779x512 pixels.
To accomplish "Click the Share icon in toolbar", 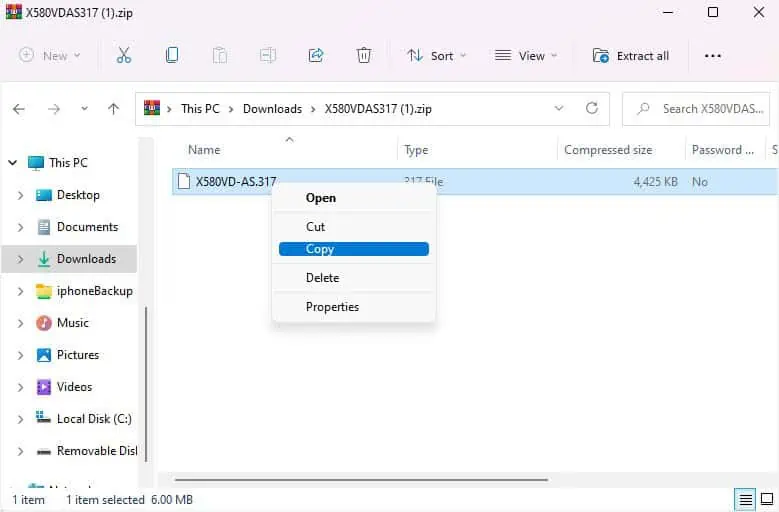I will point(316,56).
